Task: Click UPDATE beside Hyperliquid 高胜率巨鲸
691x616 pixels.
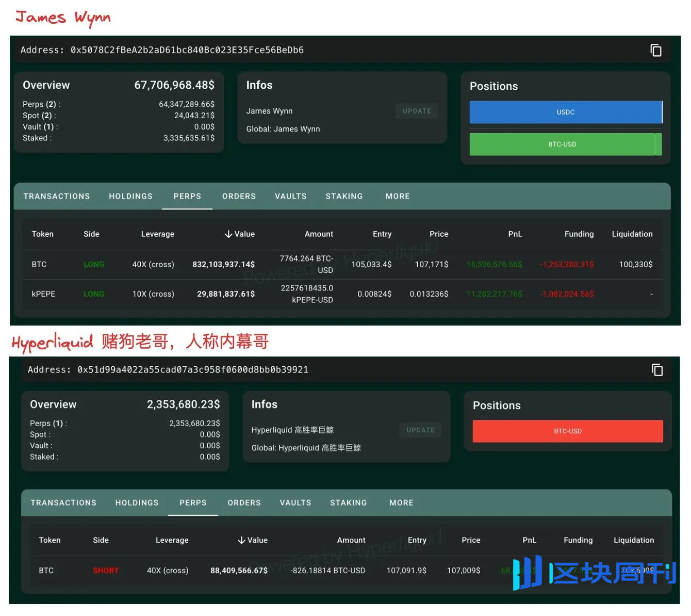Action: coord(420,430)
